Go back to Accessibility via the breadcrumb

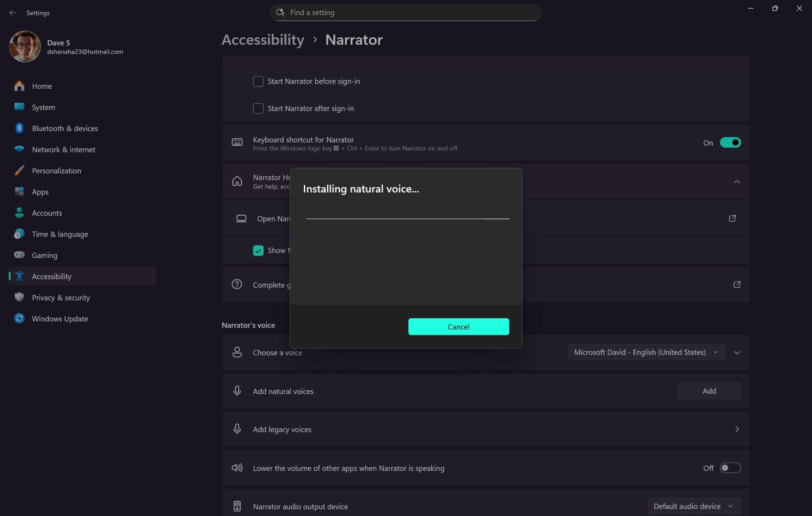pos(263,40)
